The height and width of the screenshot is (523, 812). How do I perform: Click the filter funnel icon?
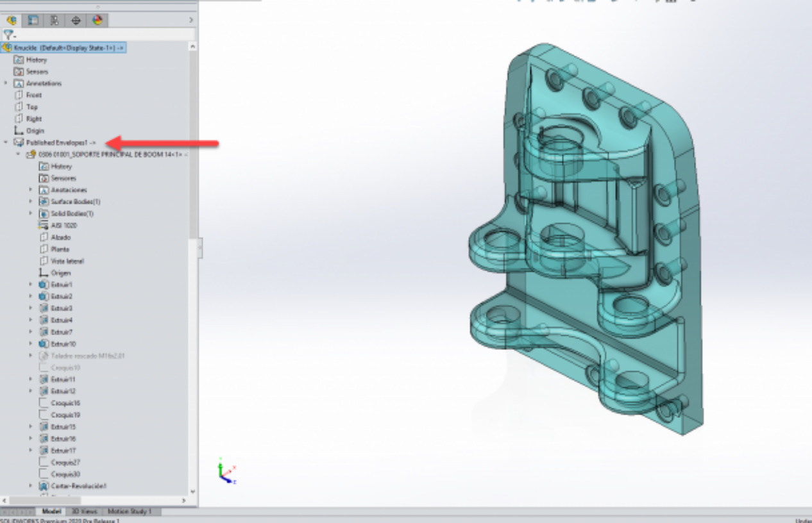(x=8, y=35)
